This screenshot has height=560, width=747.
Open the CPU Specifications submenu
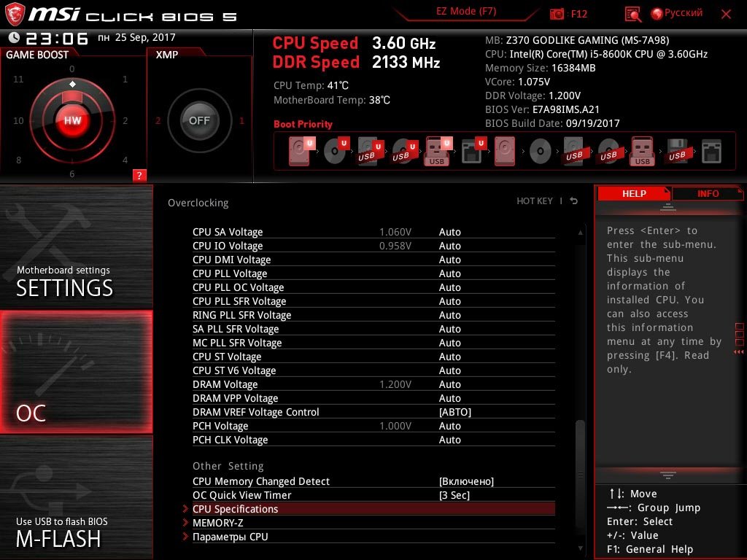click(x=373, y=508)
